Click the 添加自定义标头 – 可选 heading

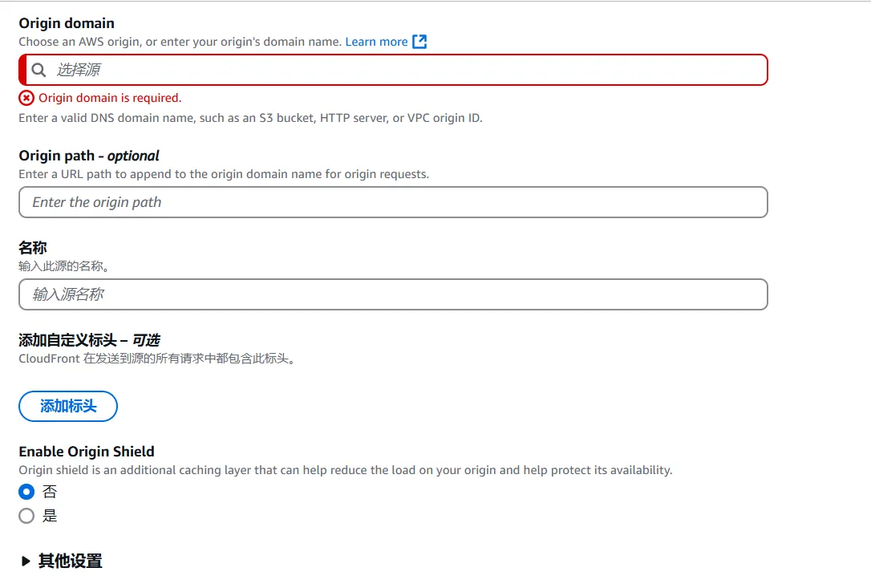[x=89, y=340]
